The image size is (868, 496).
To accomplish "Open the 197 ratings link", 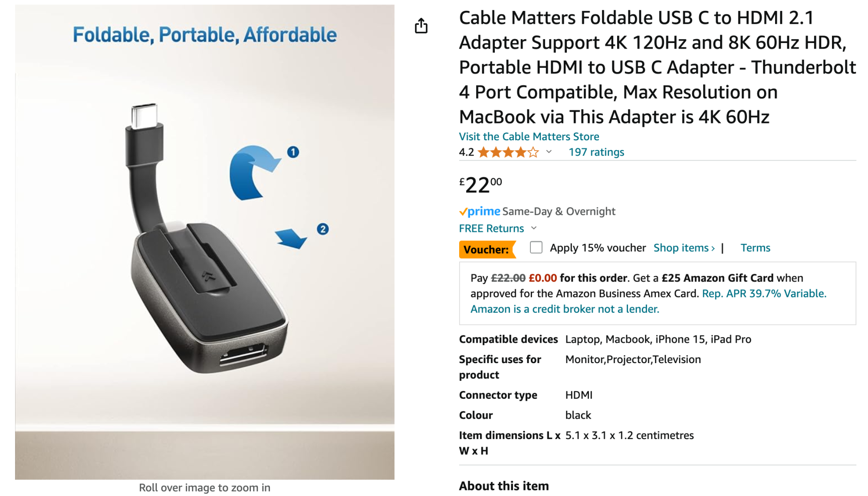I will [596, 152].
